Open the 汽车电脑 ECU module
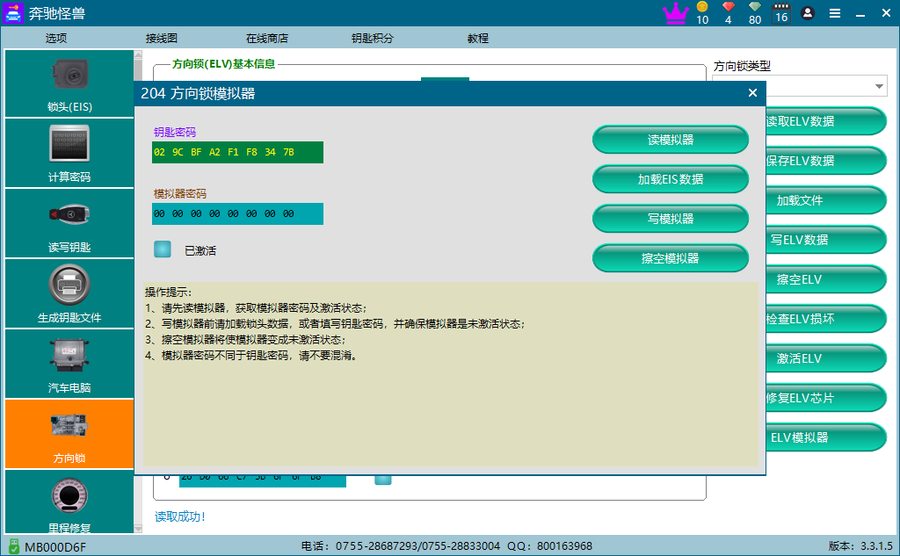This screenshot has width=900, height=556. [69, 362]
